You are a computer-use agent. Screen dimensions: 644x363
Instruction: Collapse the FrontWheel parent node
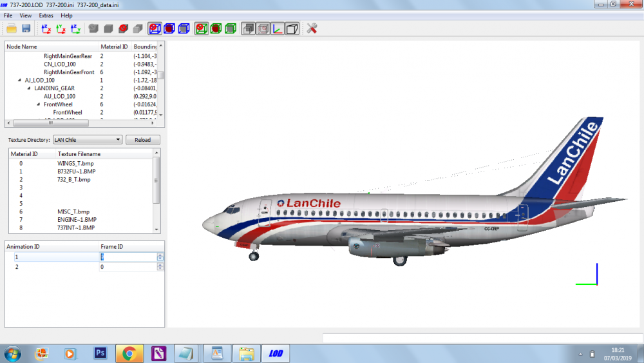(38, 104)
